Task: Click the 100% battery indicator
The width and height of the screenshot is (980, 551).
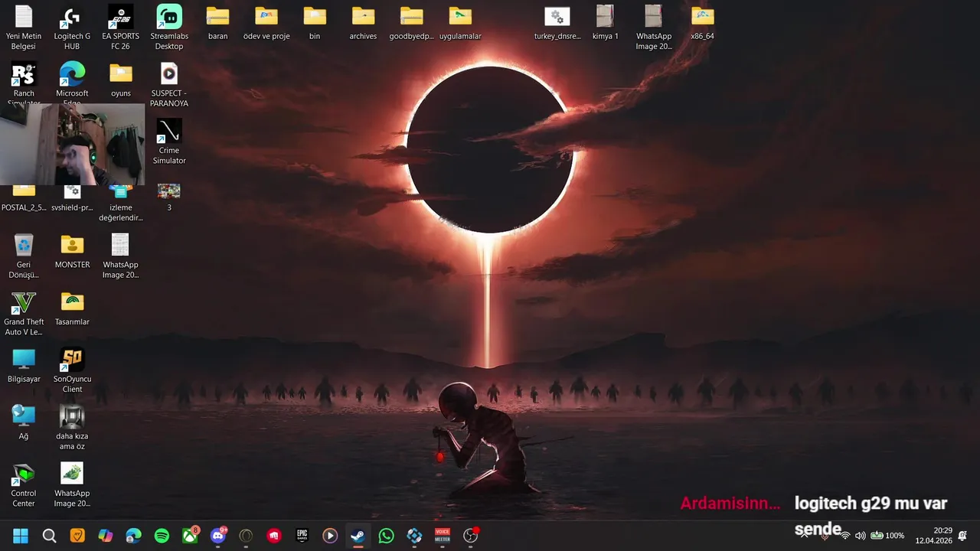Action: coord(887,536)
